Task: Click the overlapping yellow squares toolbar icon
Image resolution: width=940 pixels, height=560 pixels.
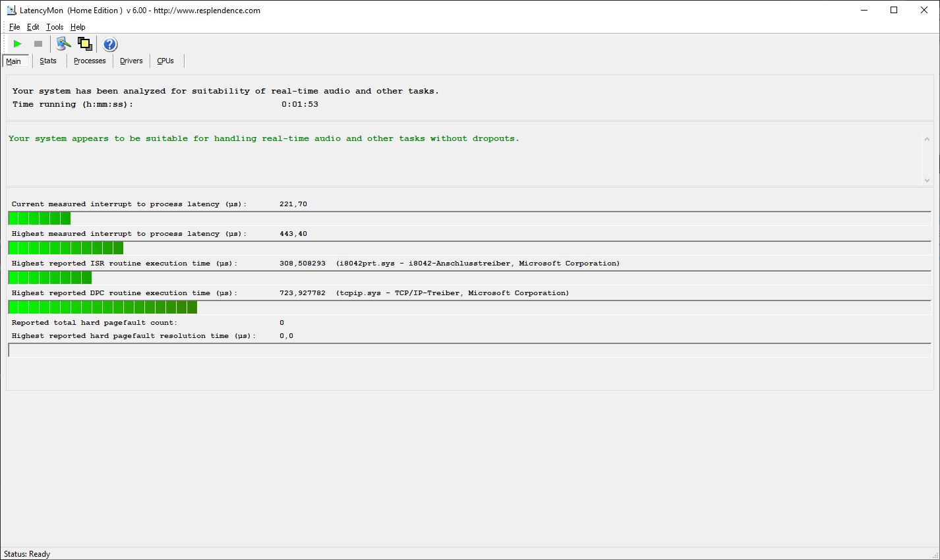Action: [x=85, y=44]
